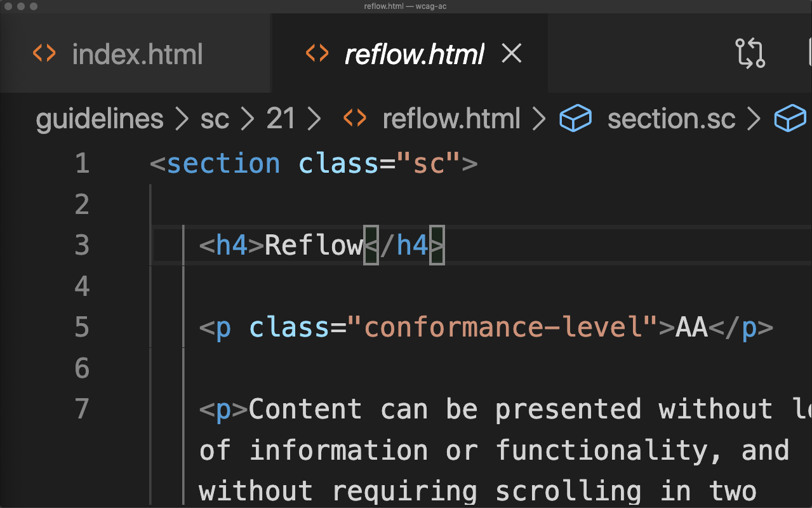This screenshot has width=812, height=508.
Task: Click line number 3 in gutter
Action: (82, 245)
